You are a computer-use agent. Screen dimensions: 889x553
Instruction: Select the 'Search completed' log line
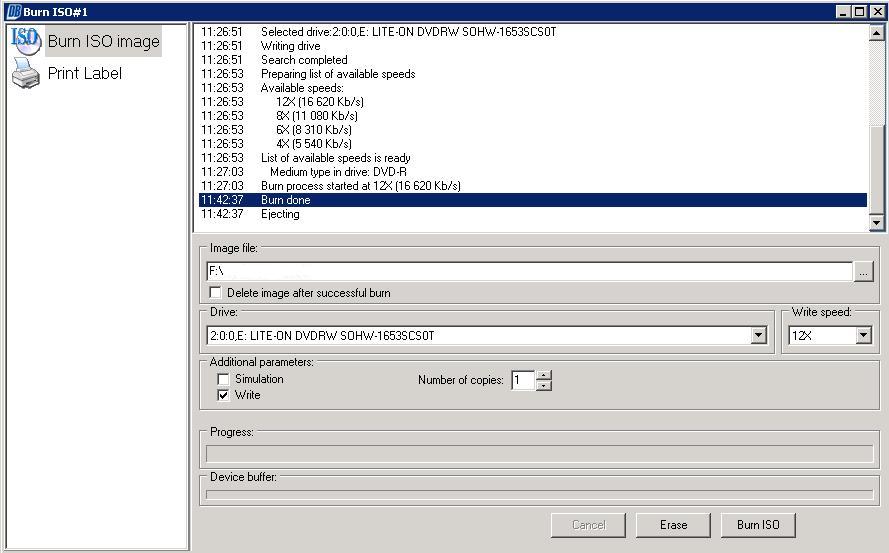(533, 60)
